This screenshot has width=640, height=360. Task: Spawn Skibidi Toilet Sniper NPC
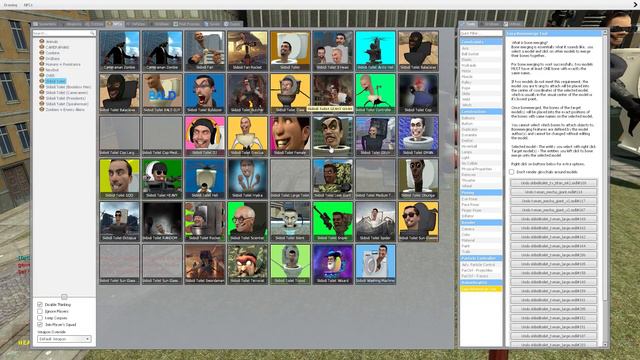(x=333, y=221)
